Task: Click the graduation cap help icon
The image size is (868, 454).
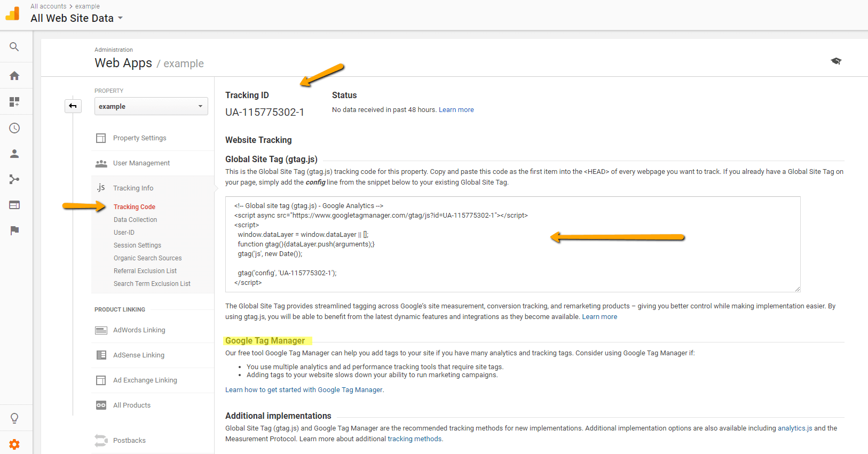Action: tap(836, 61)
